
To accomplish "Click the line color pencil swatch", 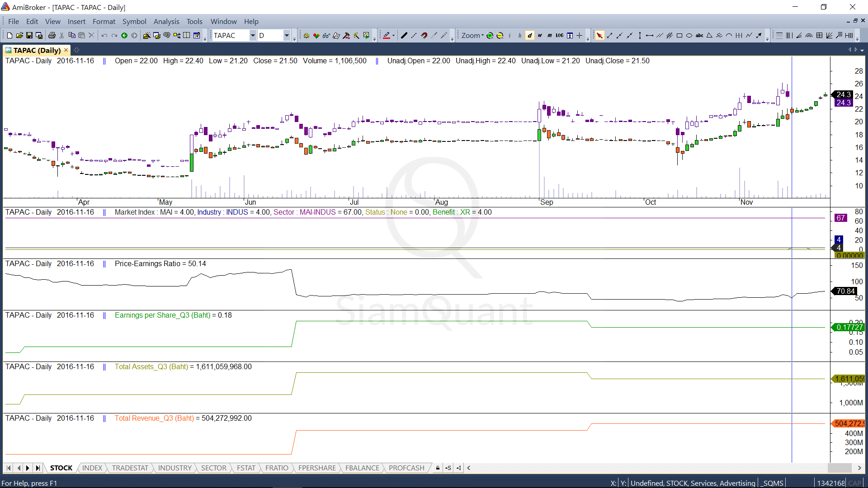I will pos(387,36).
